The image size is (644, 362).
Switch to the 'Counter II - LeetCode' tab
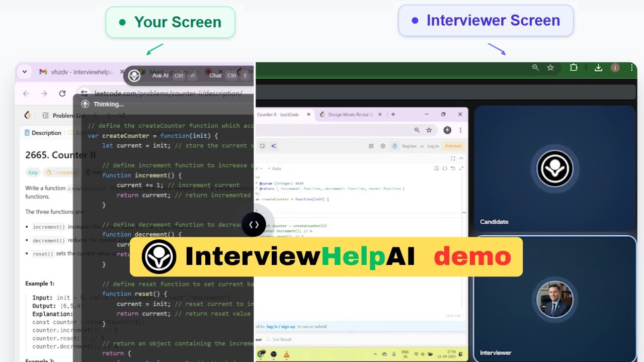[284, 115]
